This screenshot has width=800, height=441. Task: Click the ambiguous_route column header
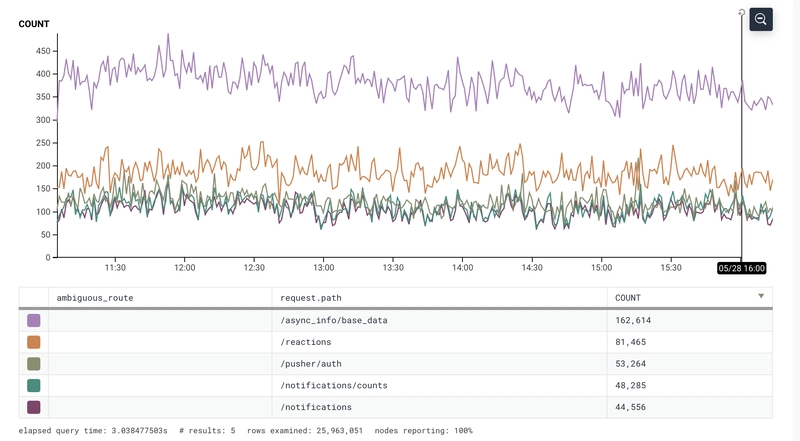click(95, 298)
